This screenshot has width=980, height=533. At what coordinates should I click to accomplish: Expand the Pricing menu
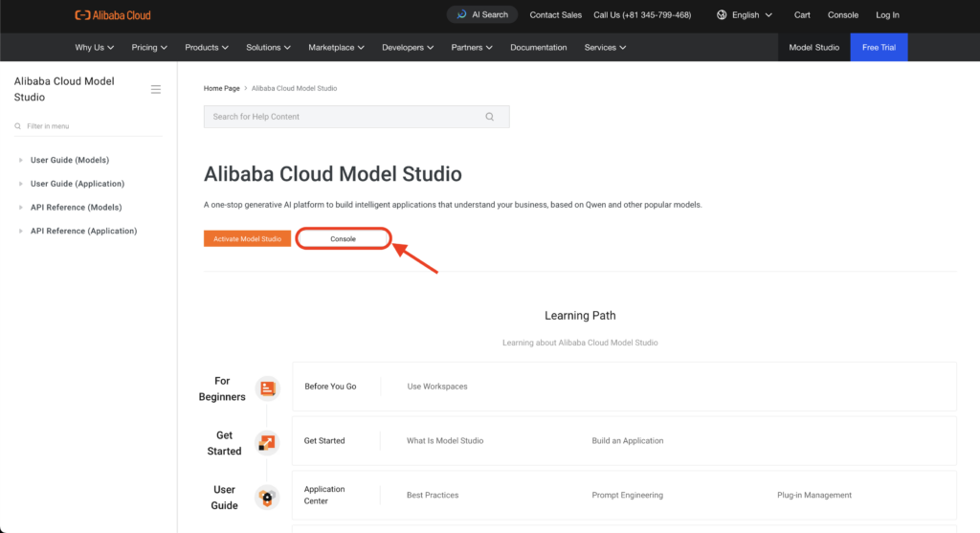[x=149, y=48]
